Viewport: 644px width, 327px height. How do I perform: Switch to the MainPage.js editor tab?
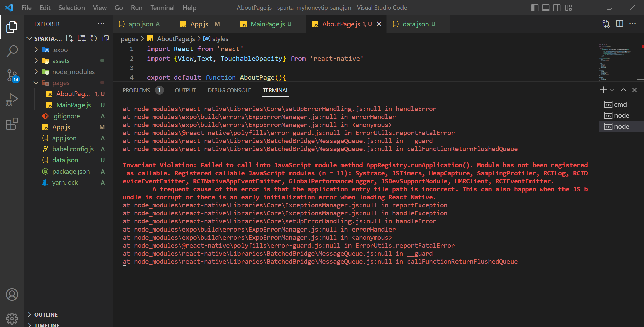click(x=270, y=24)
